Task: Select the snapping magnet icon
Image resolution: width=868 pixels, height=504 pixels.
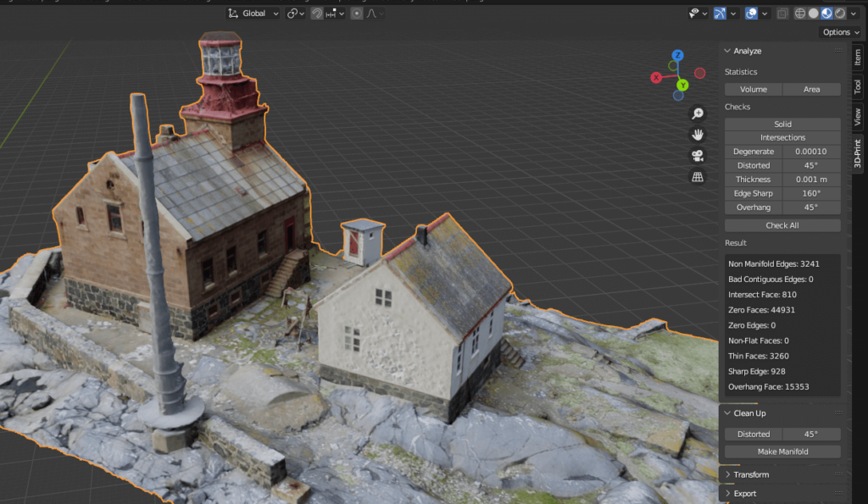Action: [x=319, y=14]
